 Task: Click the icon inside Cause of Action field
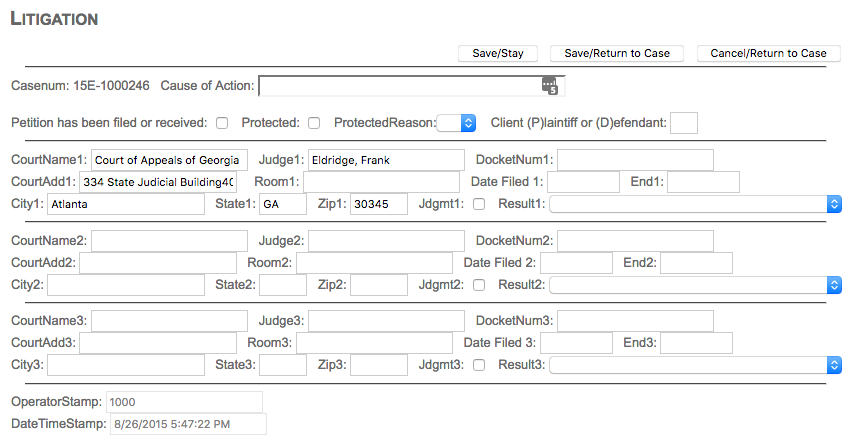tap(549, 87)
